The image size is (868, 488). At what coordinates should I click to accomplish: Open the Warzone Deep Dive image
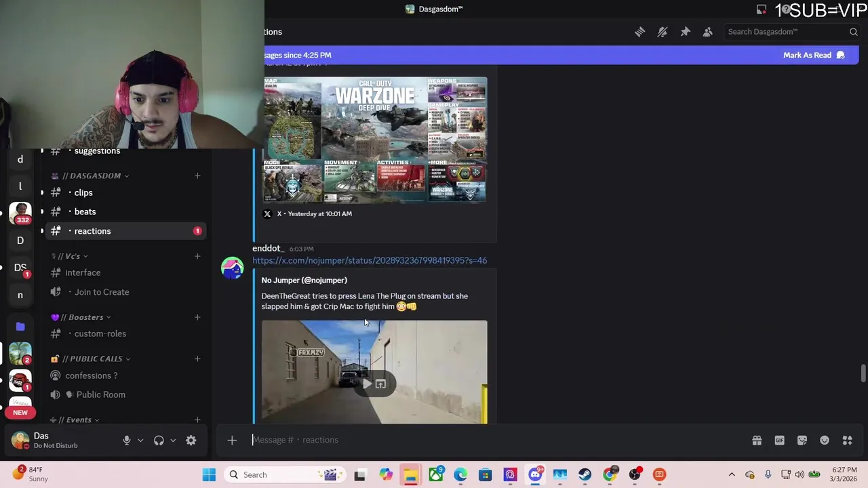(x=375, y=140)
